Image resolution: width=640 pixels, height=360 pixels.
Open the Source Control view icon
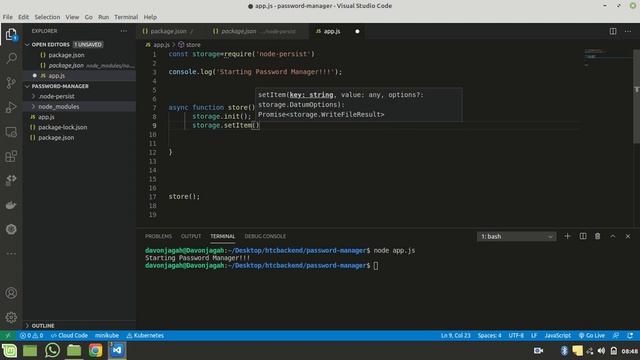11,83
